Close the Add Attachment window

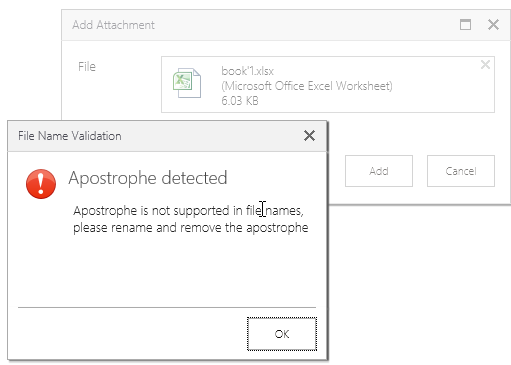tap(493, 25)
